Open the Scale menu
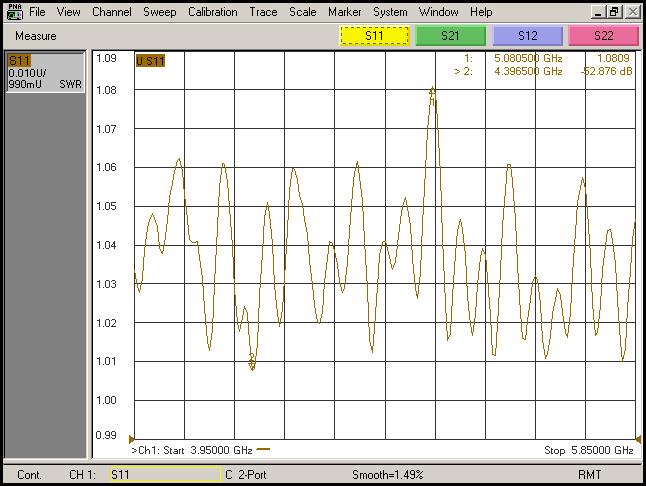This screenshot has width=646, height=486. click(302, 12)
